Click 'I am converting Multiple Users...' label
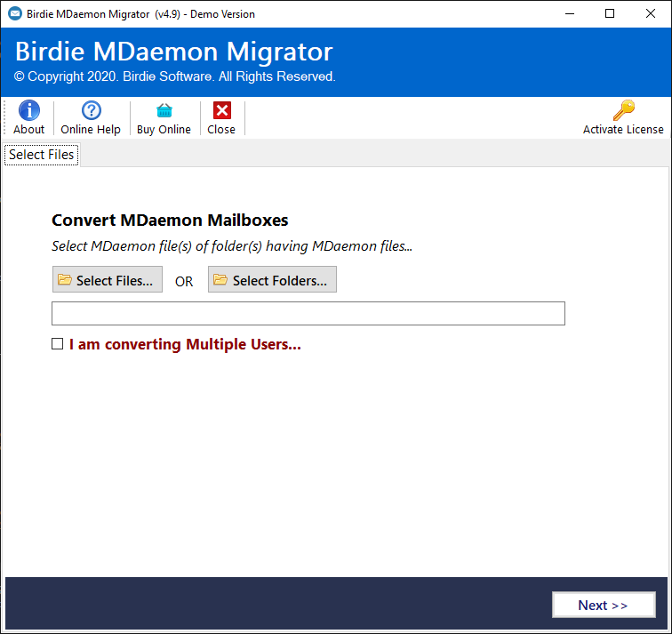Screen dimensions: 672x634 (185, 344)
